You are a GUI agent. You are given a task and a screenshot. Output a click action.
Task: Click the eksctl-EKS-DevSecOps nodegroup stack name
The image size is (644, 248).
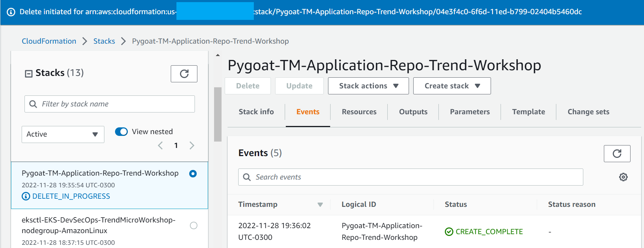(98, 225)
